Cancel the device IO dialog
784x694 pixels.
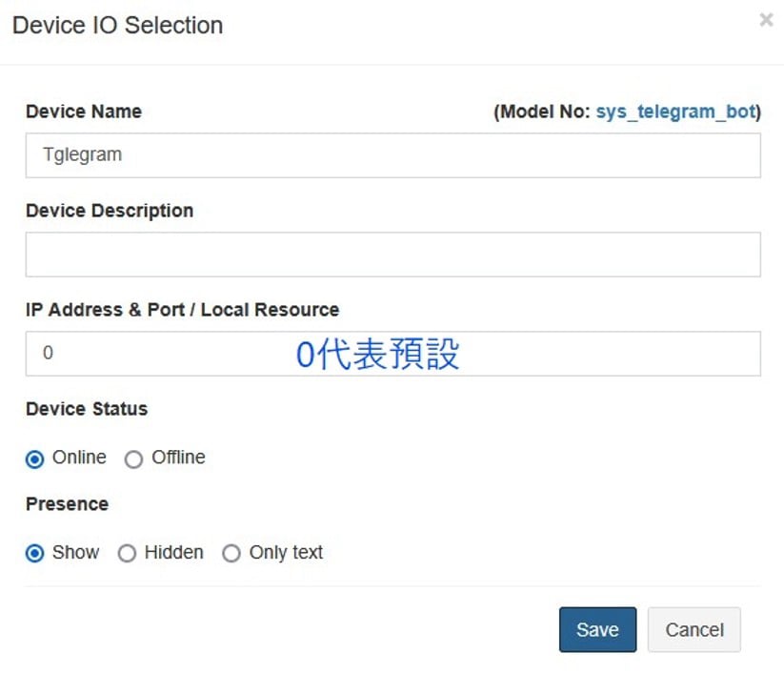(694, 630)
